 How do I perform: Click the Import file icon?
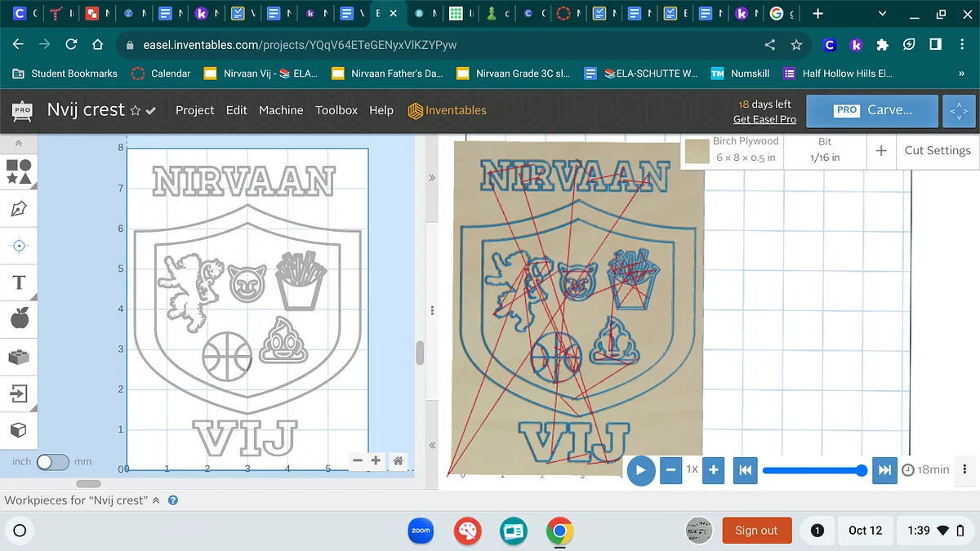coord(19,394)
